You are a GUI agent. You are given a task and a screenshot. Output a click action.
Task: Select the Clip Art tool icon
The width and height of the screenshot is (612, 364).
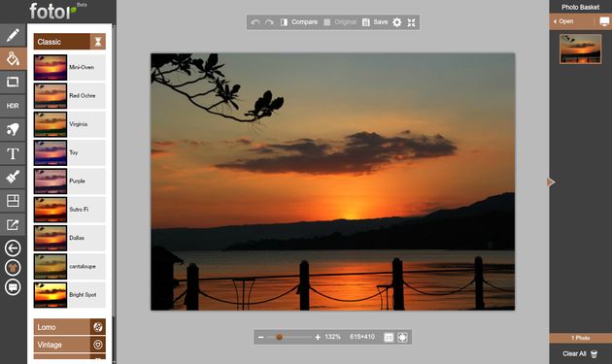pyautogui.click(x=13, y=129)
